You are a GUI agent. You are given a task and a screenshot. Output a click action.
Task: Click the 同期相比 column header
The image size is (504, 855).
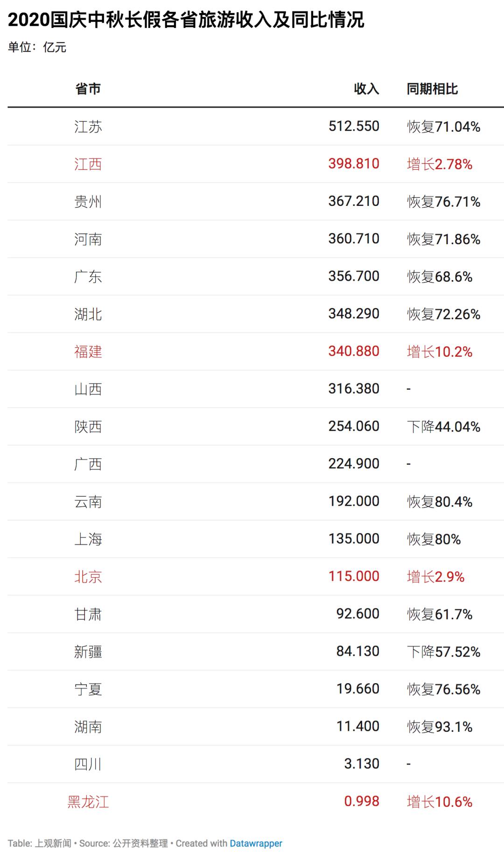tap(432, 89)
